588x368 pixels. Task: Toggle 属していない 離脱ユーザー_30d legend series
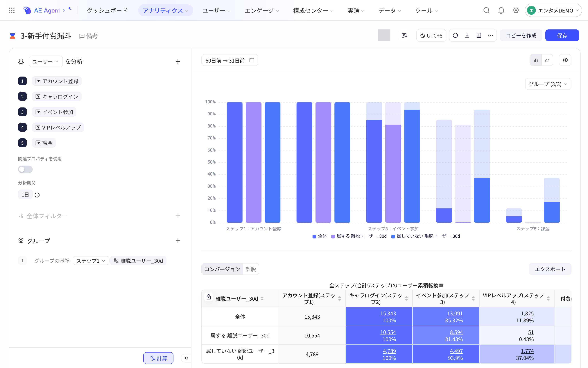(x=425, y=236)
